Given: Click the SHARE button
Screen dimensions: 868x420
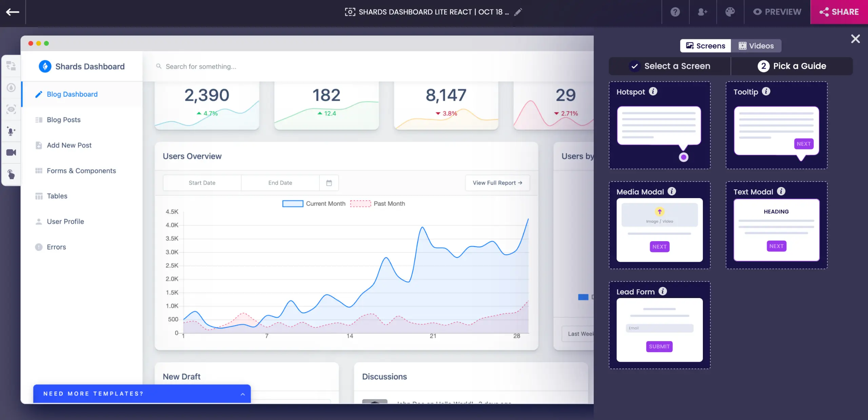Looking at the screenshot, I should pyautogui.click(x=839, y=12).
